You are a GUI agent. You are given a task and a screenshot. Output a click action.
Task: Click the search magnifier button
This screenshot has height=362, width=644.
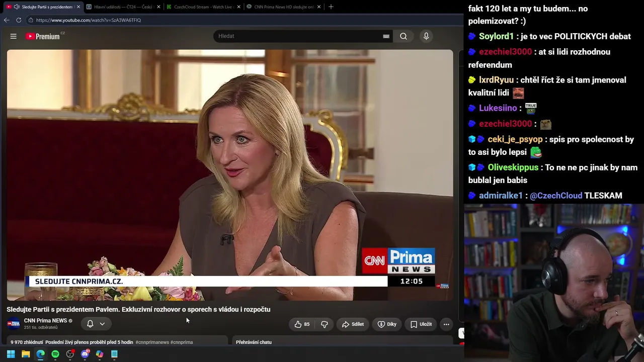tap(404, 36)
